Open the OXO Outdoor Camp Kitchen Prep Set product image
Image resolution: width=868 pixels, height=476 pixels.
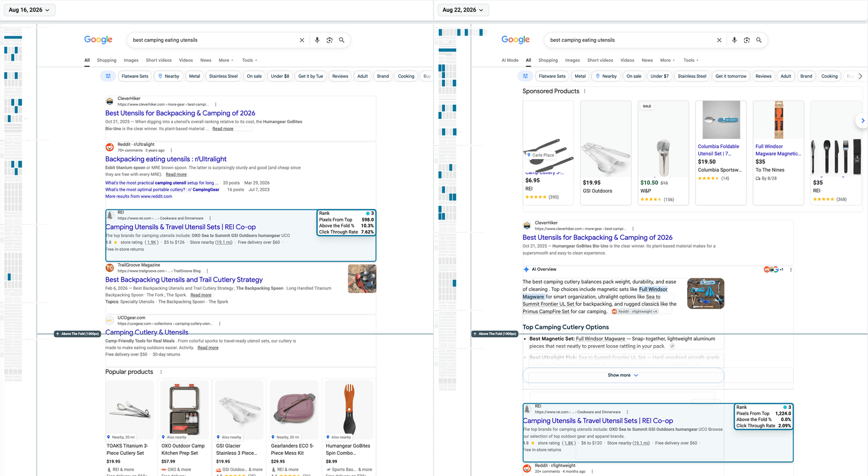coord(184,409)
